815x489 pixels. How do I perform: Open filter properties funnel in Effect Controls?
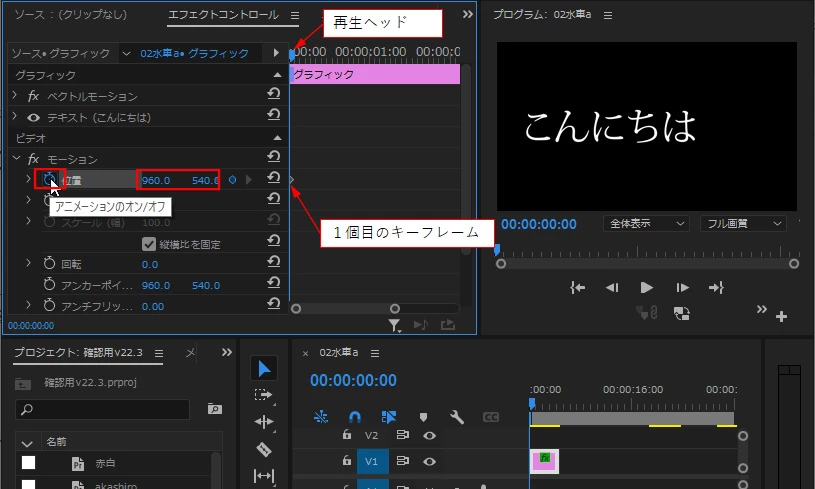[x=395, y=326]
